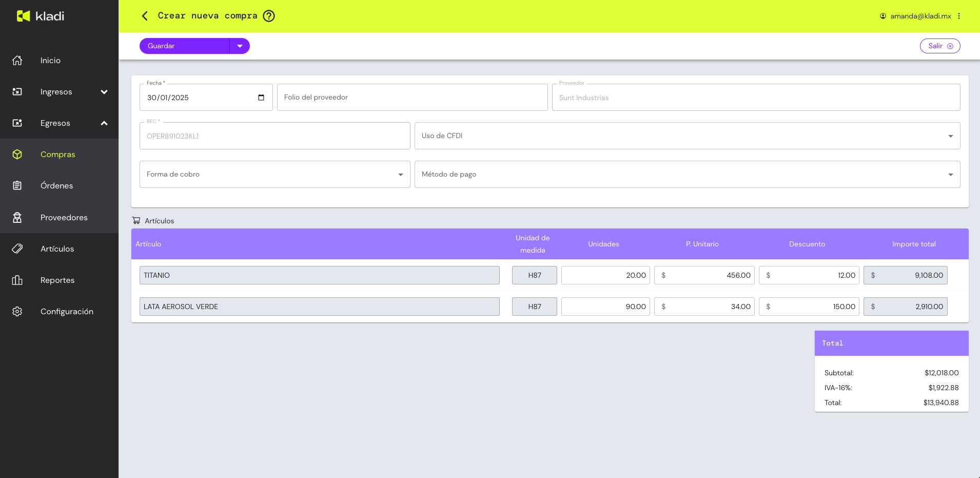
Task: Expand the Ingresos menu chevron
Action: click(104, 92)
